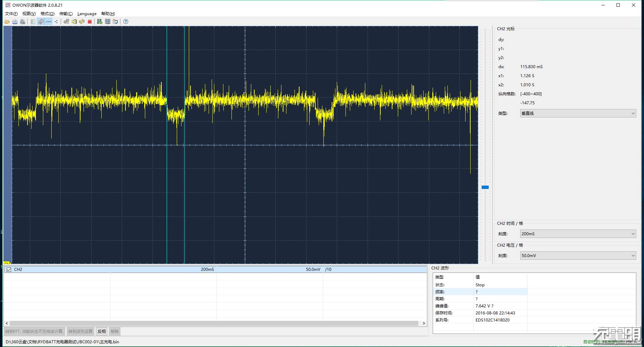Select the 频率 row in waveform table
This screenshot has width=644, height=347.
(480, 292)
